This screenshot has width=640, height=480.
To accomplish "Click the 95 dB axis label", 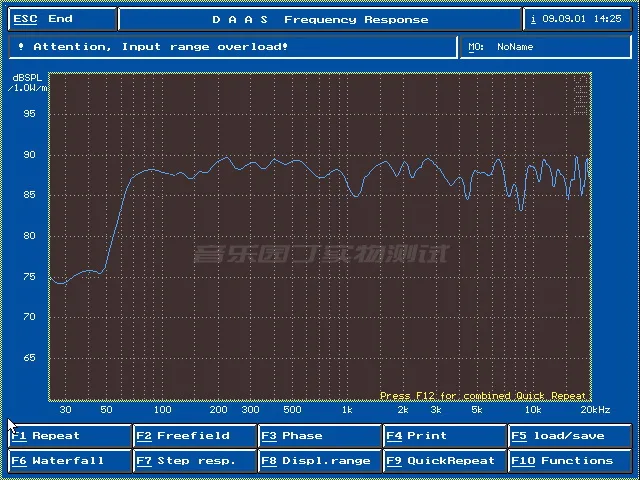I will tap(29, 113).
